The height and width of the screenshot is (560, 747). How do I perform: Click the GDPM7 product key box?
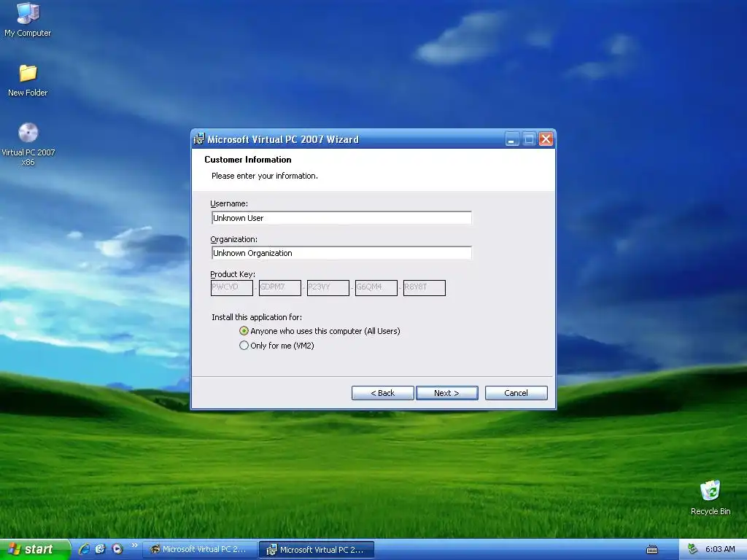point(279,287)
